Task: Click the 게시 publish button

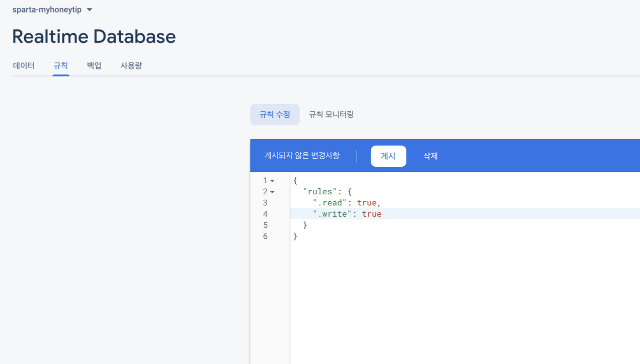Action: [x=388, y=156]
